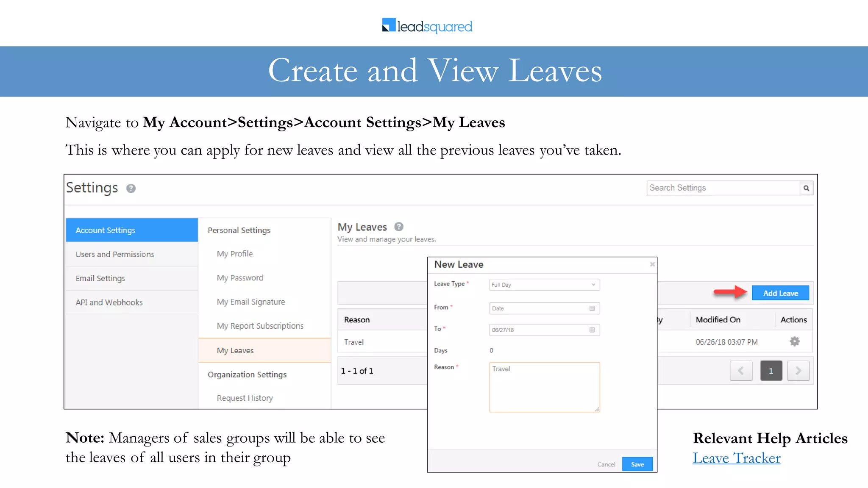Click the Actions column header
868x488 pixels.
click(793, 320)
